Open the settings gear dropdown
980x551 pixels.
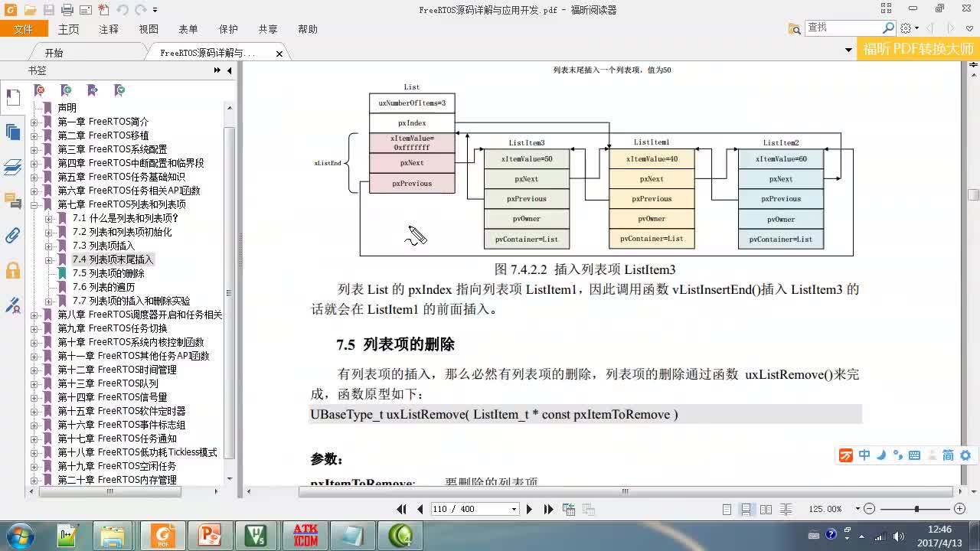click(x=909, y=28)
